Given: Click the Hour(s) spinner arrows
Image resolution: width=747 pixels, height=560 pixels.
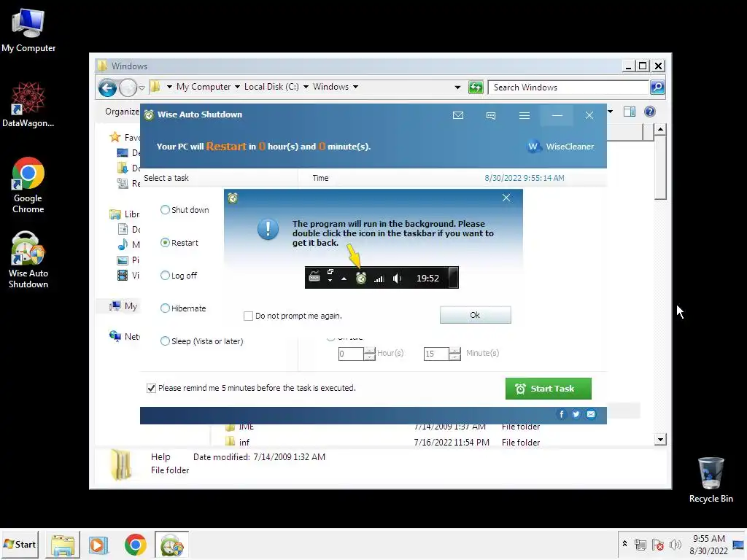Looking at the screenshot, I should coord(370,354).
